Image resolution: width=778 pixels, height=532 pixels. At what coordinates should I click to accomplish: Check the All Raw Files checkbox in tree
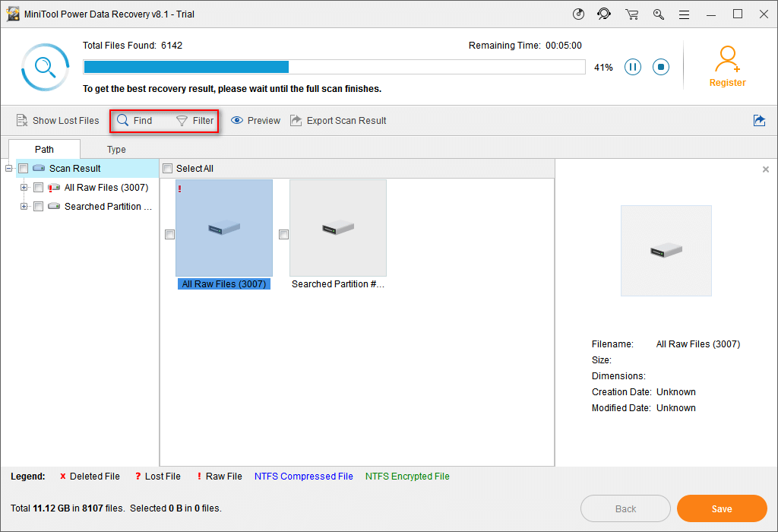click(x=38, y=187)
